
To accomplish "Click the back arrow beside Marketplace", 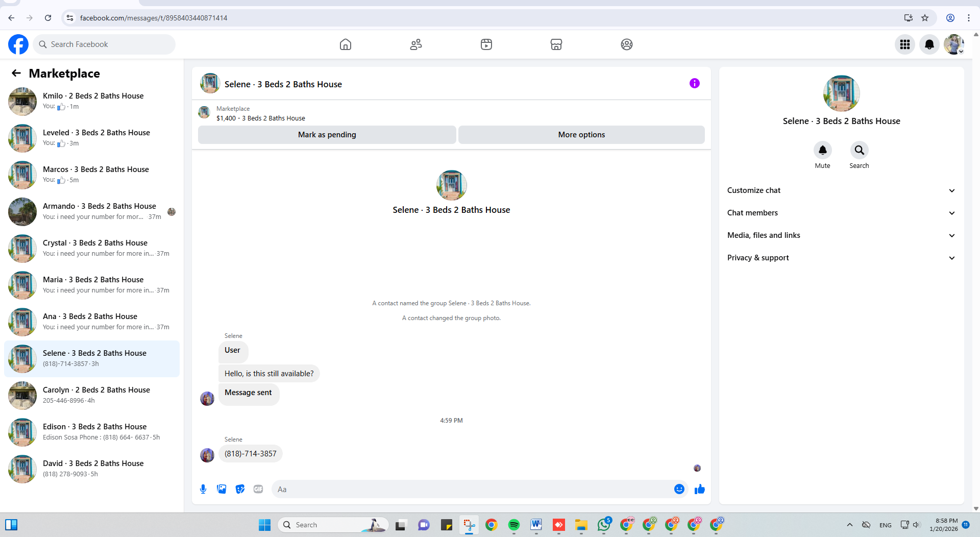I will 16,73.
